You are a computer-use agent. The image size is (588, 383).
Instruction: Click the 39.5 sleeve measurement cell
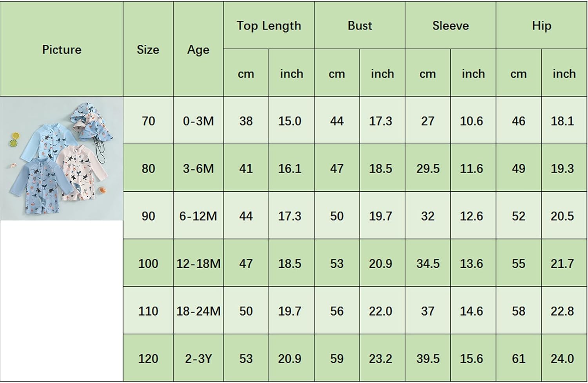click(428, 358)
